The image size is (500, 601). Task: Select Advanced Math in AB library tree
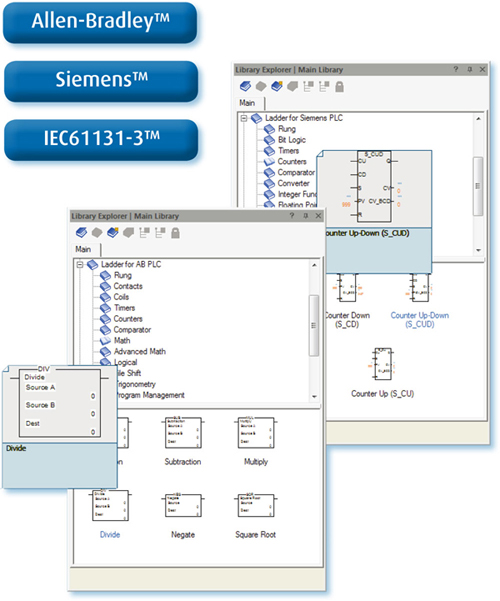coord(140,351)
